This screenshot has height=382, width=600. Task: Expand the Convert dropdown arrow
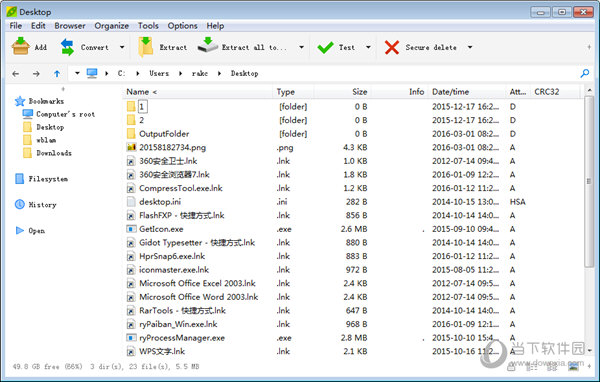point(122,47)
